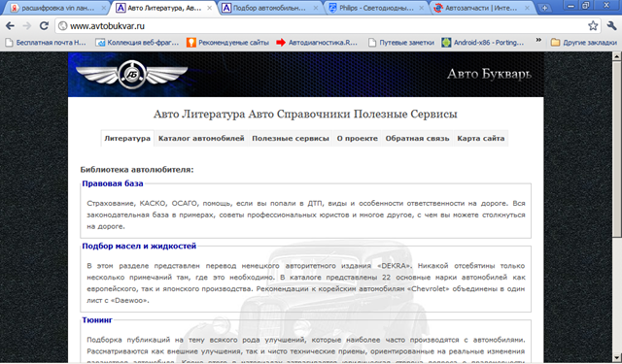This screenshot has width=622, height=364.
Task: Switch to 'Автозапчасти | Инте...' tab
Action: pyautogui.click(x=480, y=8)
